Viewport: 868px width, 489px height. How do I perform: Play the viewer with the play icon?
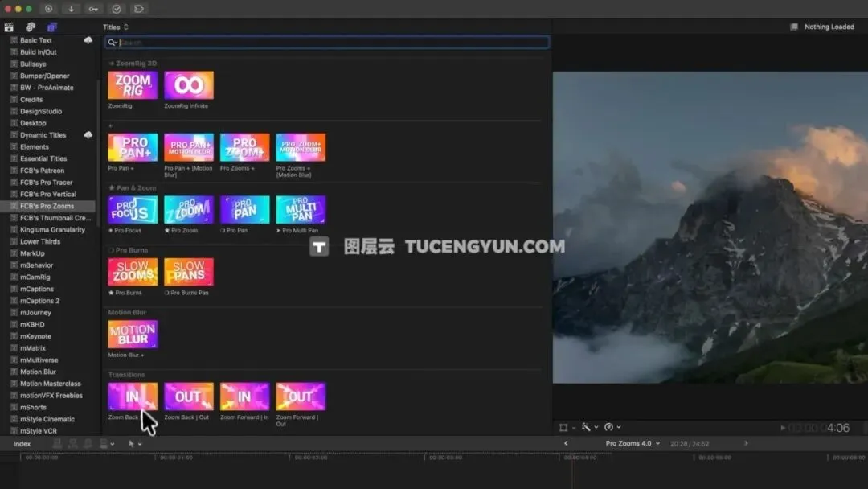tap(783, 428)
